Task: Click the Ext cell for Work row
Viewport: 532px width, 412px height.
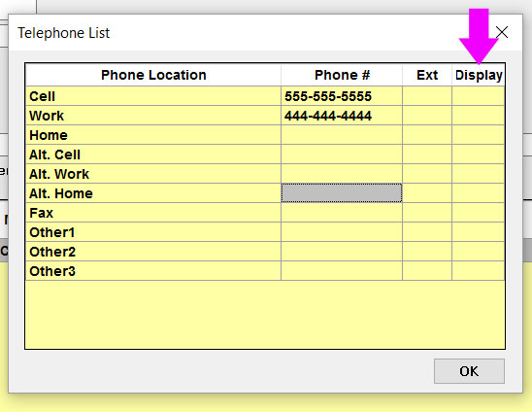Action: [x=427, y=116]
